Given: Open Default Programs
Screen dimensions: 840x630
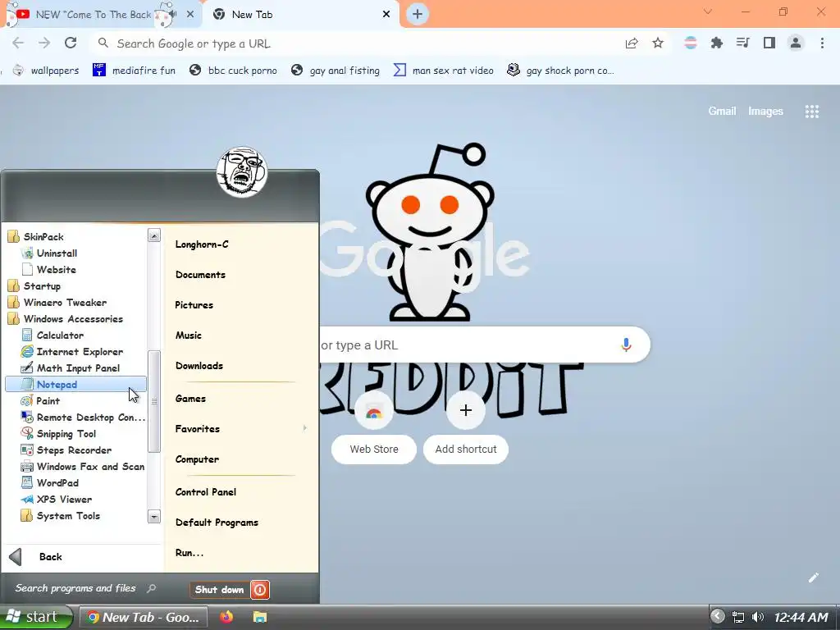Looking at the screenshot, I should click(x=217, y=523).
